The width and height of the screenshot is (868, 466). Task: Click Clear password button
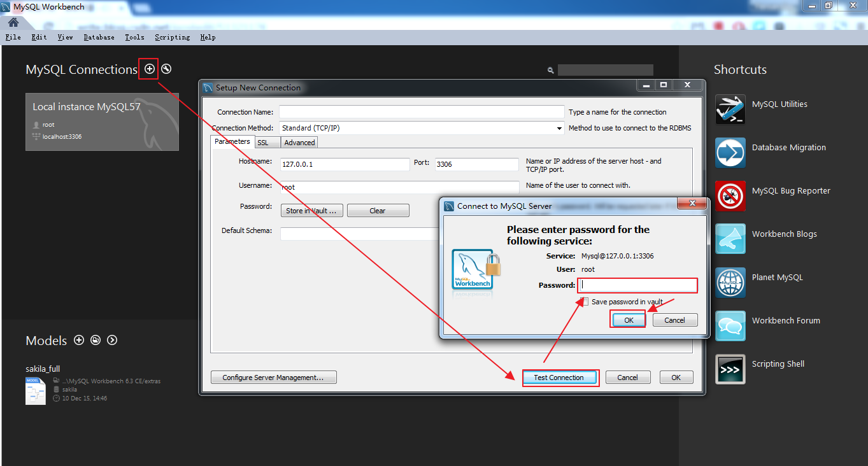(x=378, y=211)
